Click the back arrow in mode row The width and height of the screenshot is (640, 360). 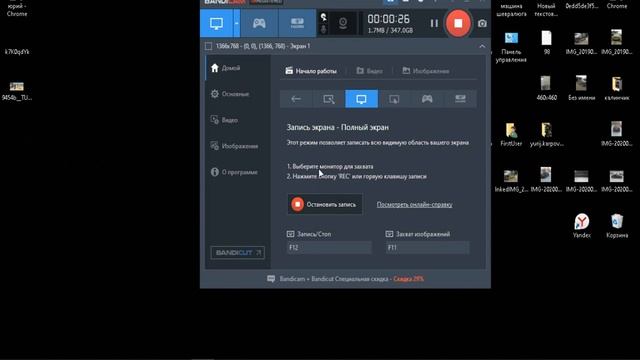click(296, 99)
